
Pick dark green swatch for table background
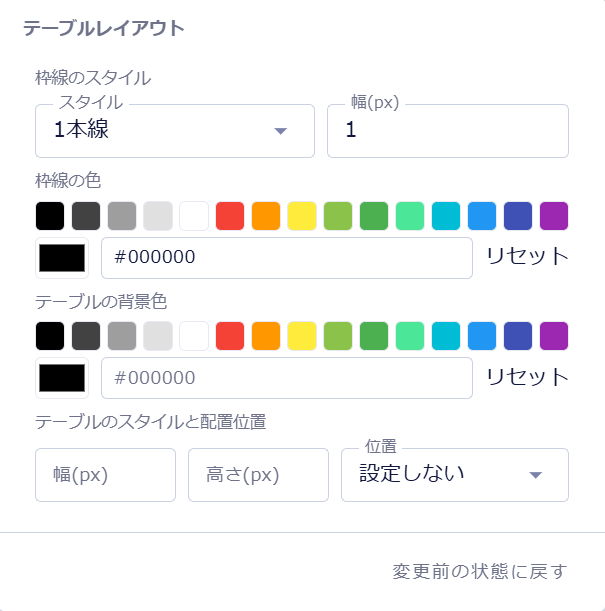374,336
